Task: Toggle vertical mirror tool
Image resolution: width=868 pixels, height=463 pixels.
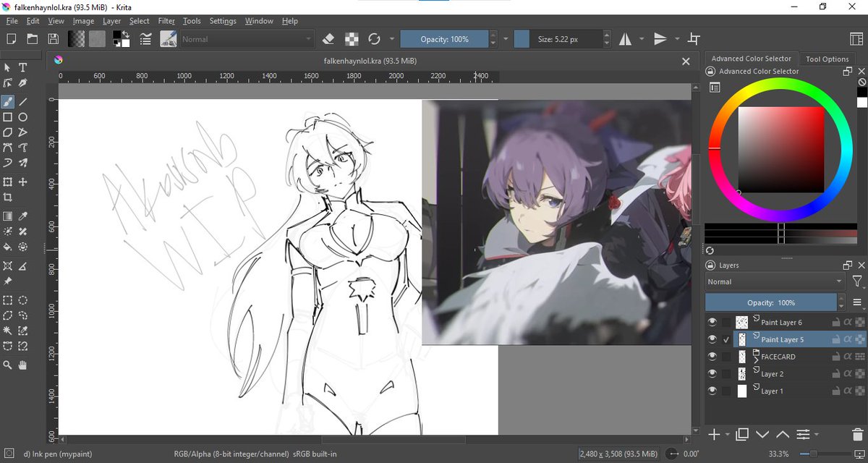Action: click(x=660, y=39)
